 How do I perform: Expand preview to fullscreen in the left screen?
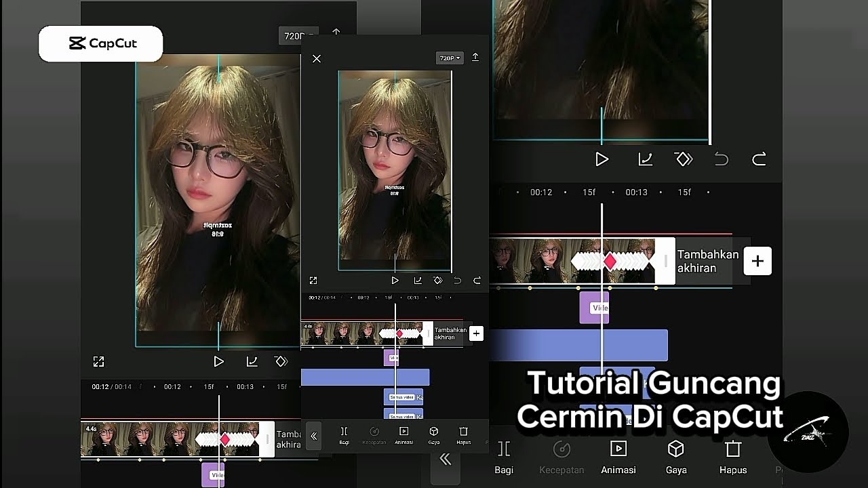coord(98,362)
